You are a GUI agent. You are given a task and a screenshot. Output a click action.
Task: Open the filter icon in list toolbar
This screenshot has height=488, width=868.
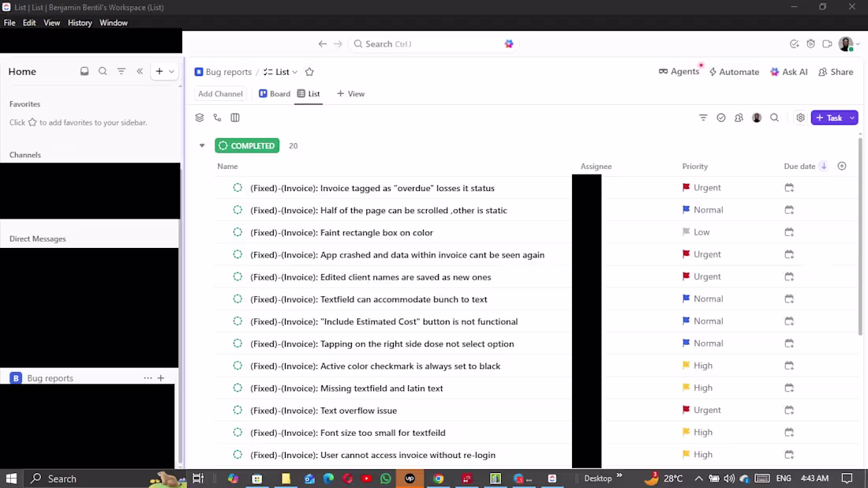(x=703, y=118)
